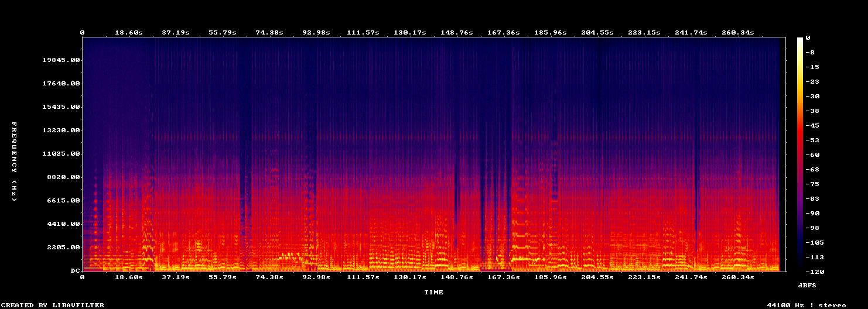Screen dimensions: 868x309
Task: Click 223.15s on the bottom time axis
Action: 644,277
